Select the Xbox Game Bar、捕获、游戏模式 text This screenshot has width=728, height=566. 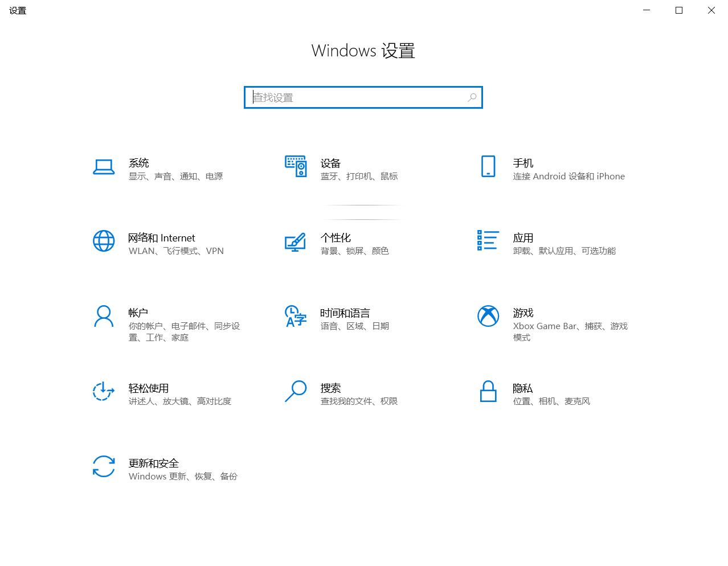click(x=570, y=331)
